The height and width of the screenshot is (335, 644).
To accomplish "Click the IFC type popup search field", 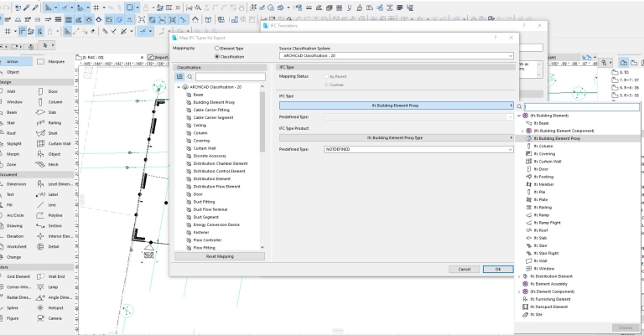I will 582,106.
